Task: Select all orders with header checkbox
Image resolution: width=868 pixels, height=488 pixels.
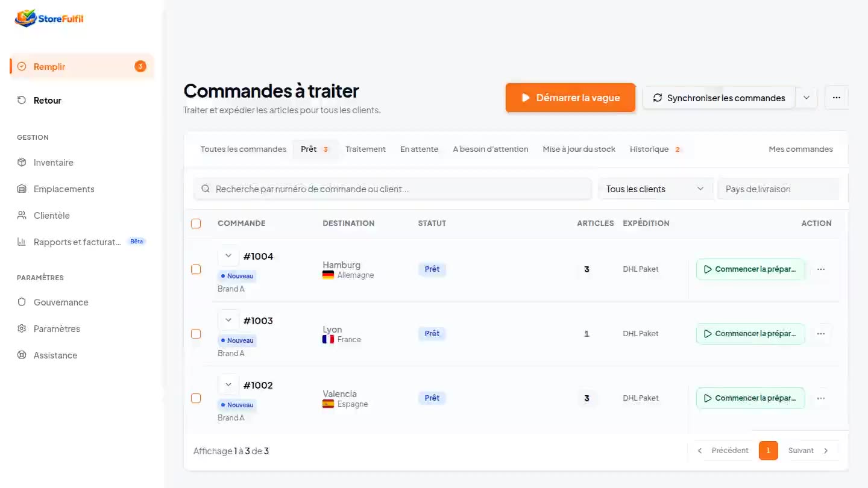Action: pyautogui.click(x=196, y=224)
